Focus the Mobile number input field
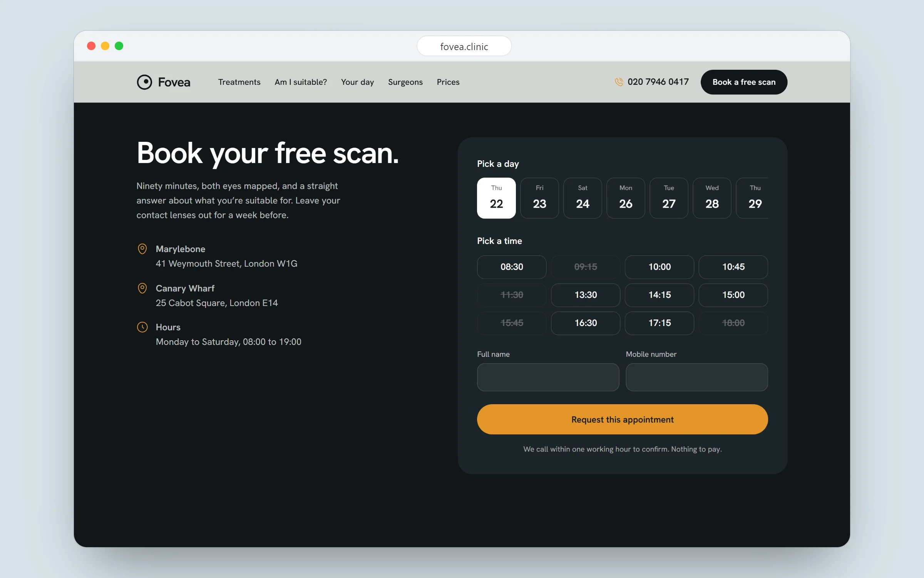Viewport: 924px width, 578px height. coord(697,377)
